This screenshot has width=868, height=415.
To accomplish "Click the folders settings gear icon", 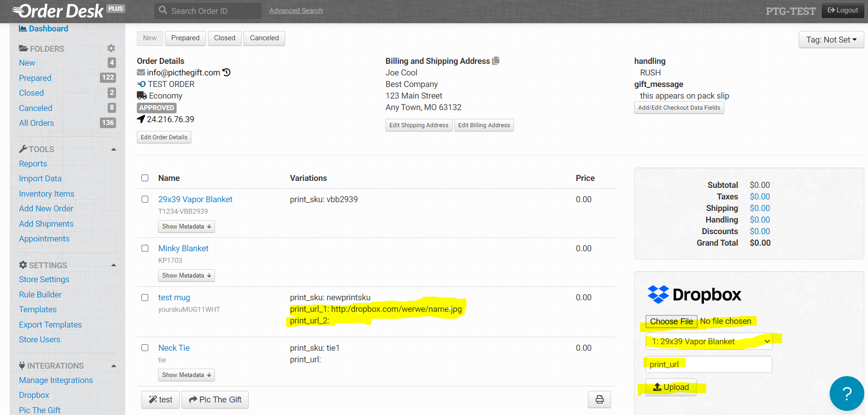I will (x=111, y=49).
